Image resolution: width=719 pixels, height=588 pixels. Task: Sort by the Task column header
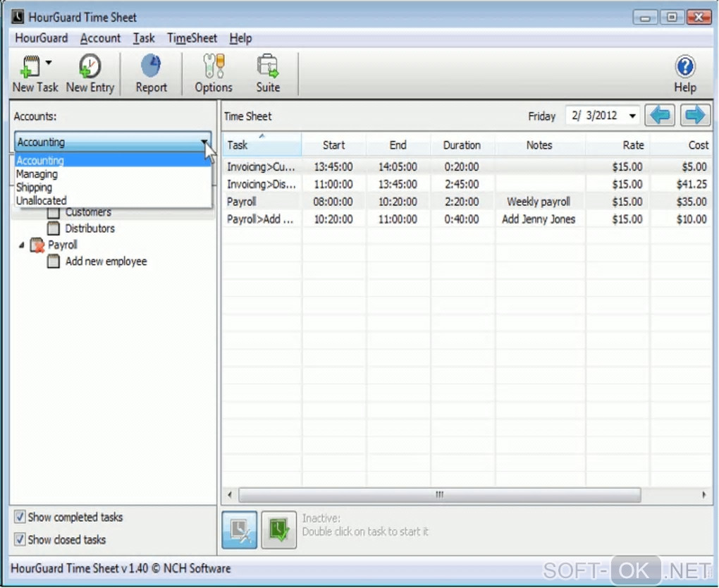(262, 145)
